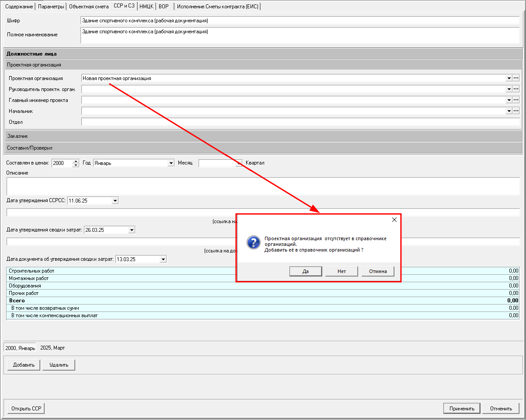Open the Объектная смета tab
Viewport: 526px width, 420px height.
pyautogui.click(x=89, y=7)
